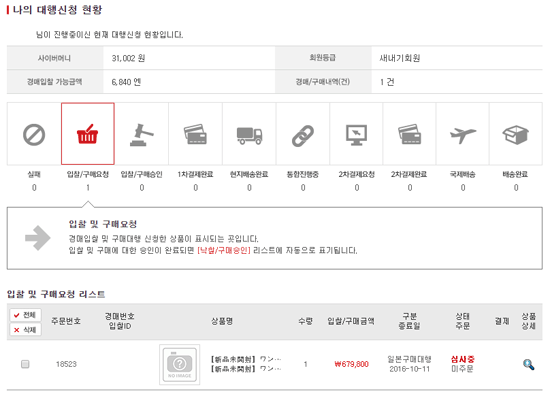Click the 국제배송 label text

tap(463, 174)
